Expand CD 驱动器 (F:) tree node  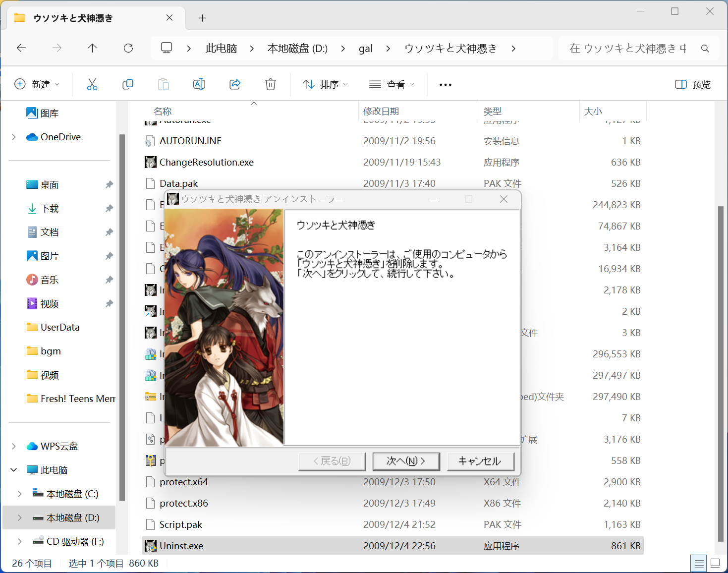pyautogui.click(x=20, y=541)
